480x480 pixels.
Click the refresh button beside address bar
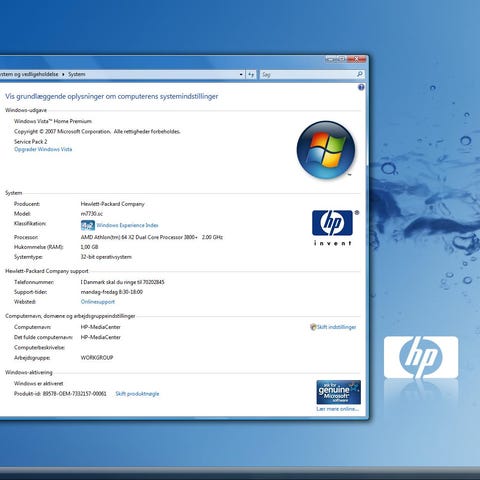coord(251,74)
